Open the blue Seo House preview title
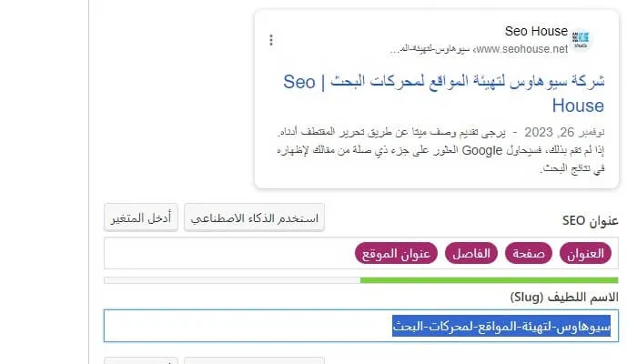 click(443, 94)
